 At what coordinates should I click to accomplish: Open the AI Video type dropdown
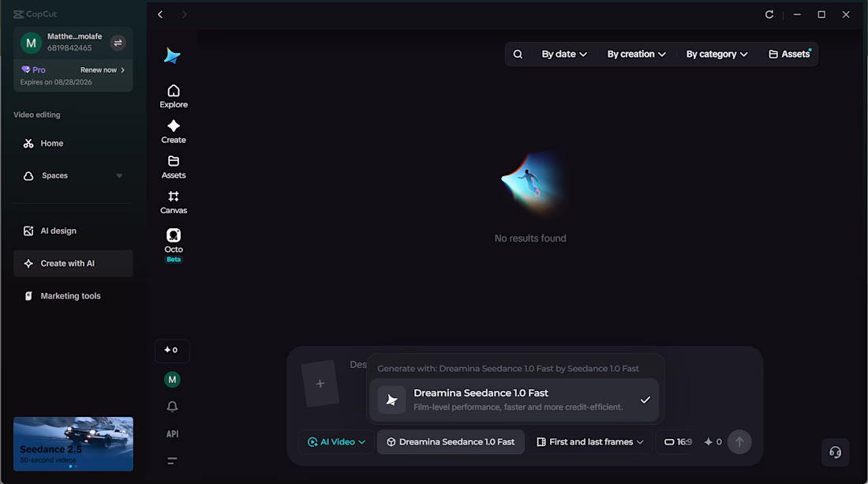(x=337, y=442)
